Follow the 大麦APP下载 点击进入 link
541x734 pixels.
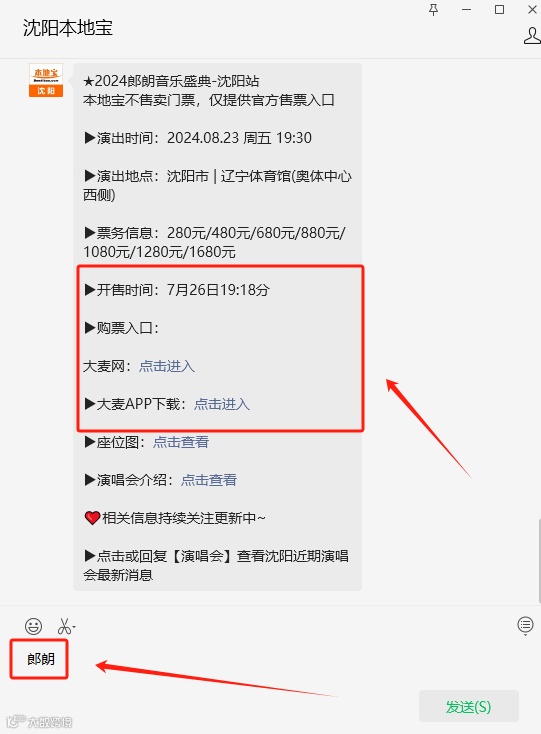[222, 404]
